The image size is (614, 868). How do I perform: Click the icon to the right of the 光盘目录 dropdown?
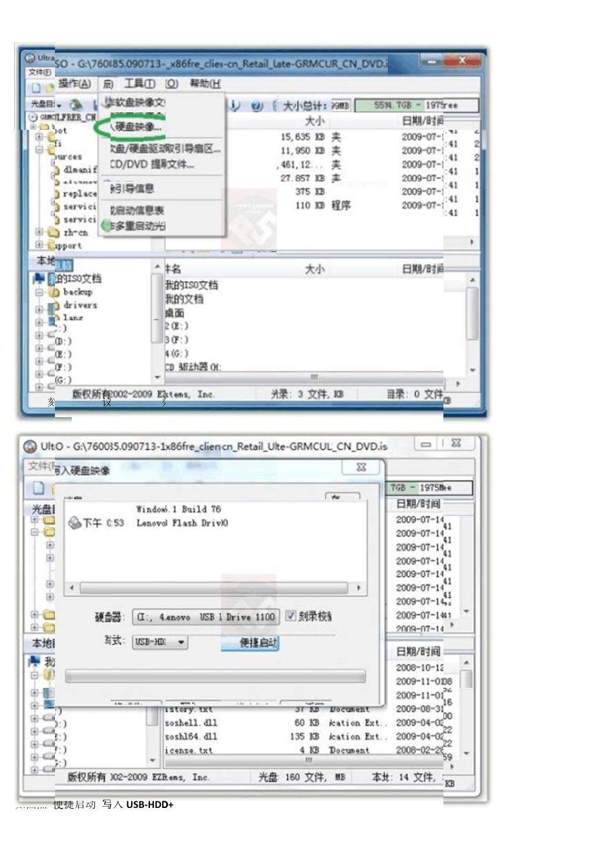[77, 104]
